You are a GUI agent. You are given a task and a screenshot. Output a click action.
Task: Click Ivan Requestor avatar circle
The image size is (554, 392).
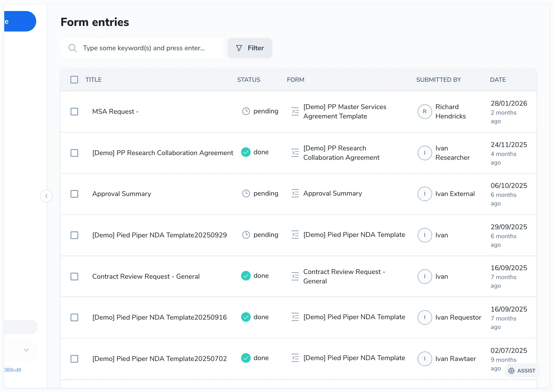425,318
